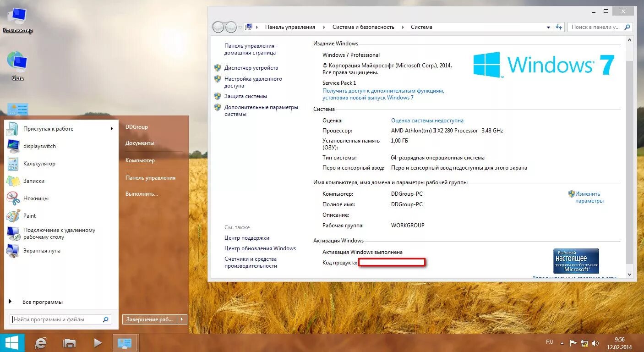This screenshot has height=352, width=644.
Task: Click the Action Center flag tray icon
Action: pos(573,343)
